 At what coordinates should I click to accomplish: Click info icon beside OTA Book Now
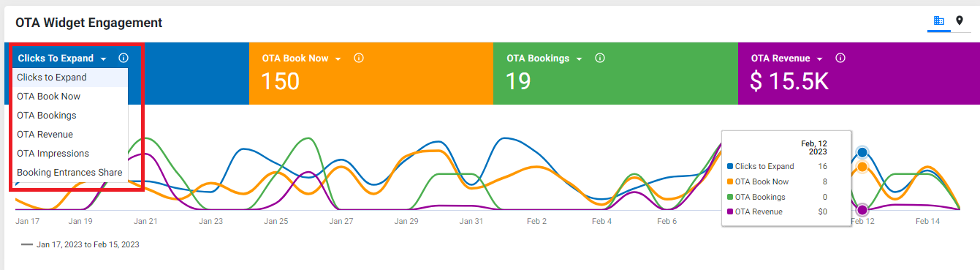pyautogui.click(x=359, y=58)
